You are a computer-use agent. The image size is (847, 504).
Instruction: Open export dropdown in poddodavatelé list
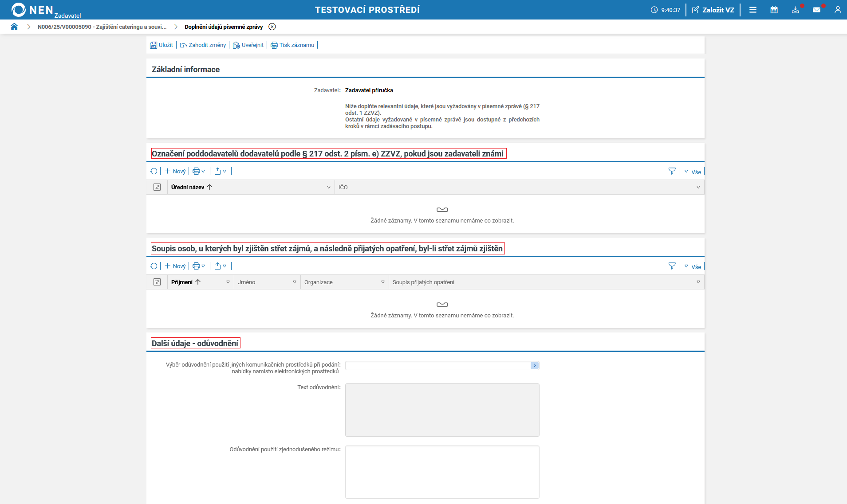[221, 171]
